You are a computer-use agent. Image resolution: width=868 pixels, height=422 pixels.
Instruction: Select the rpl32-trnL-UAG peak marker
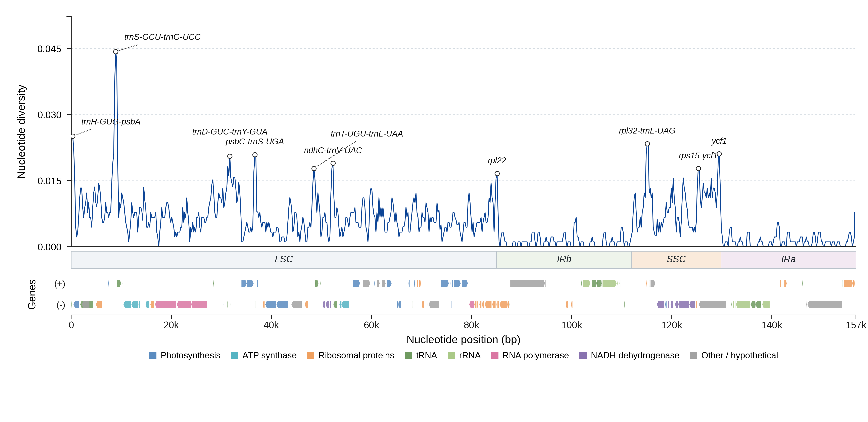648,144
